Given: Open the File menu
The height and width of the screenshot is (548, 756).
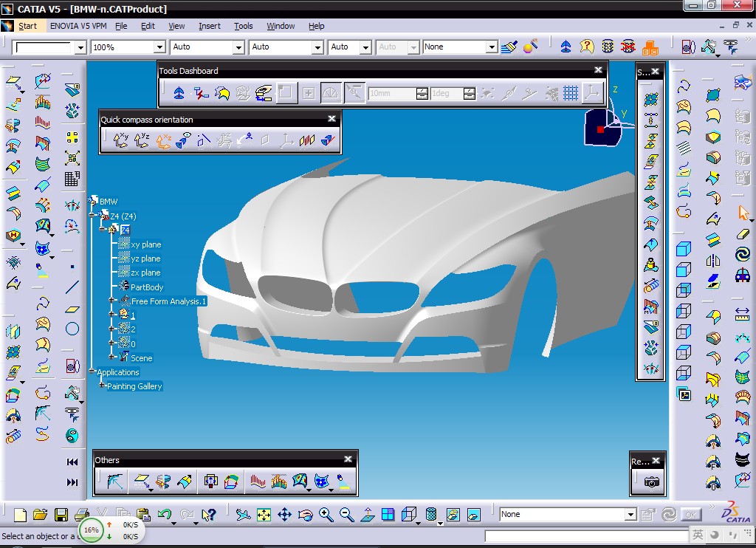Looking at the screenshot, I should pos(121,26).
